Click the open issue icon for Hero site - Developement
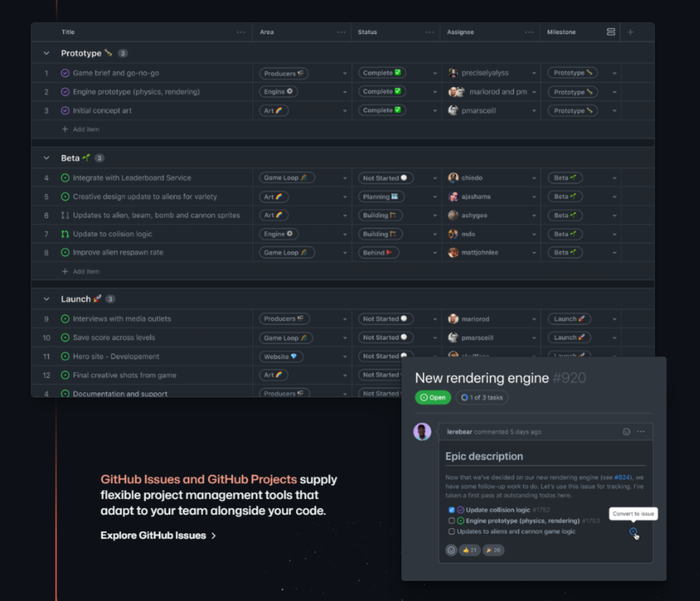This screenshot has width=700, height=601. pos(65,356)
